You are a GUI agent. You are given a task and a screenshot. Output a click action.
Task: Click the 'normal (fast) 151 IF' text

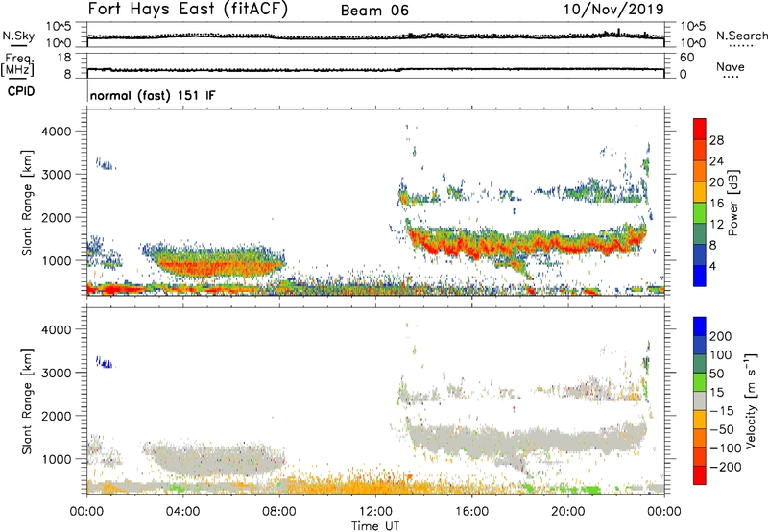click(x=153, y=95)
